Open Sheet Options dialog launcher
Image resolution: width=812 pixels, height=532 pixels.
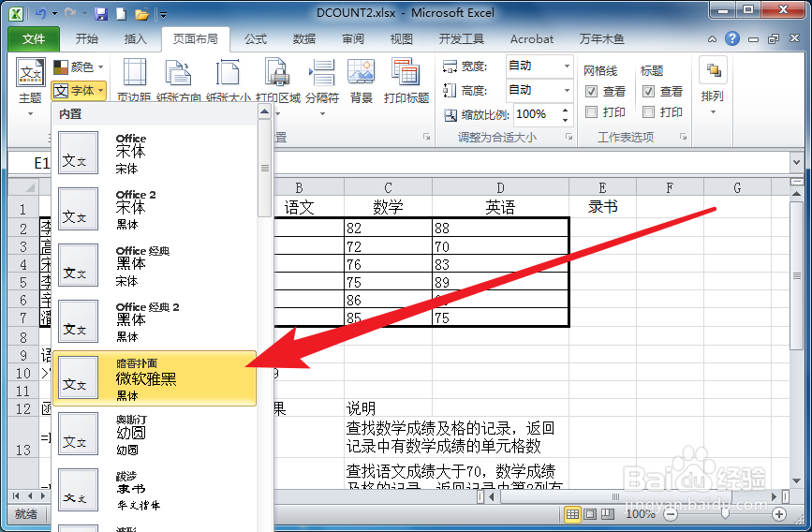(683, 137)
